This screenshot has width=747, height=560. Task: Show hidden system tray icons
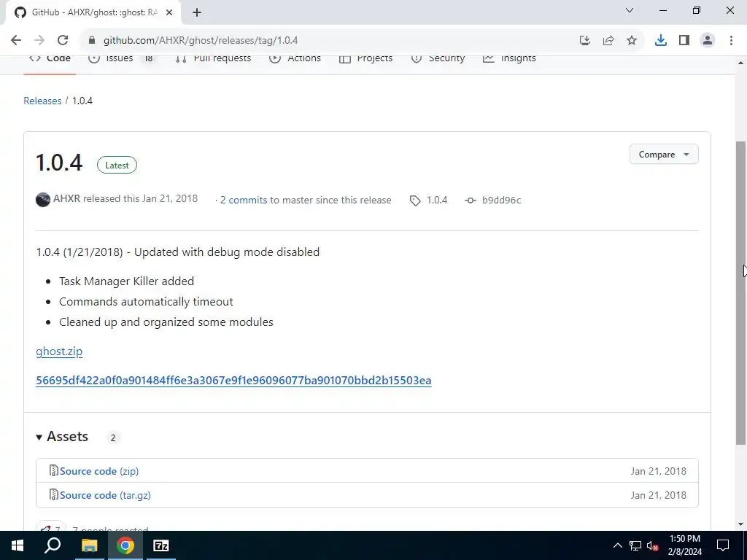click(x=617, y=545)
